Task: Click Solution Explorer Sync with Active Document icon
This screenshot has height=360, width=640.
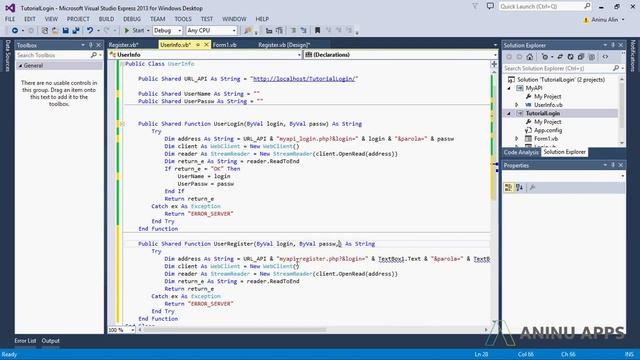Action: click(x=560, y=57)
